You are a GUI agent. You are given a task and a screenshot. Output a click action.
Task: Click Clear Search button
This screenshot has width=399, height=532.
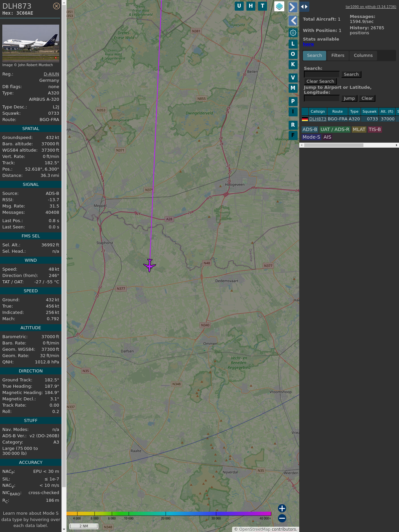(x=320, y=81)
